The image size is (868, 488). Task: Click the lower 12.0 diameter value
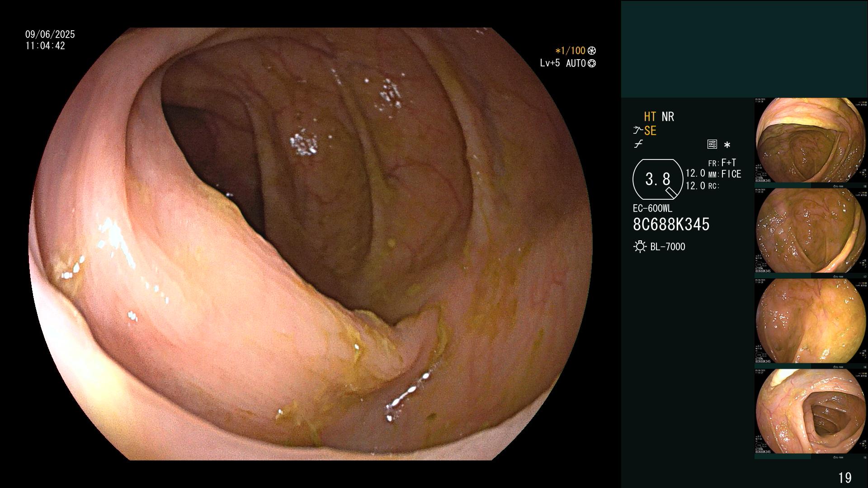(695, 186)
